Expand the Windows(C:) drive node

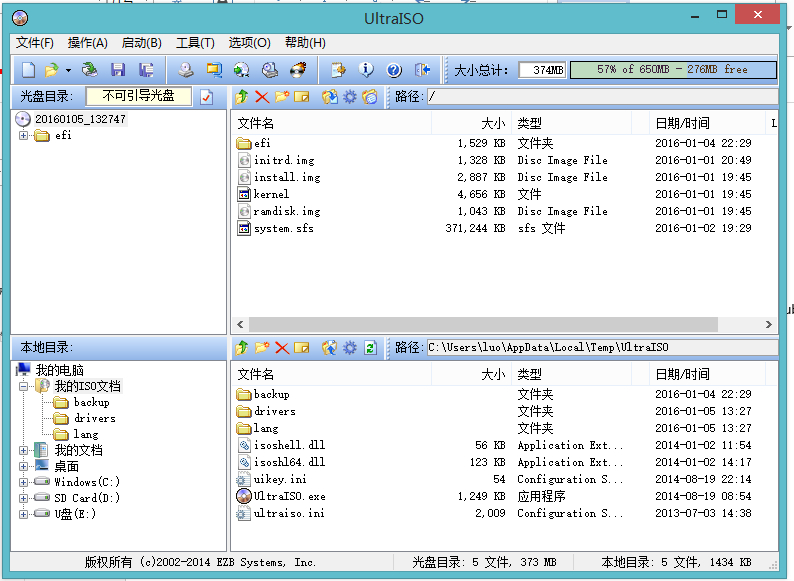pyautogui.click(x=23, y=482)
